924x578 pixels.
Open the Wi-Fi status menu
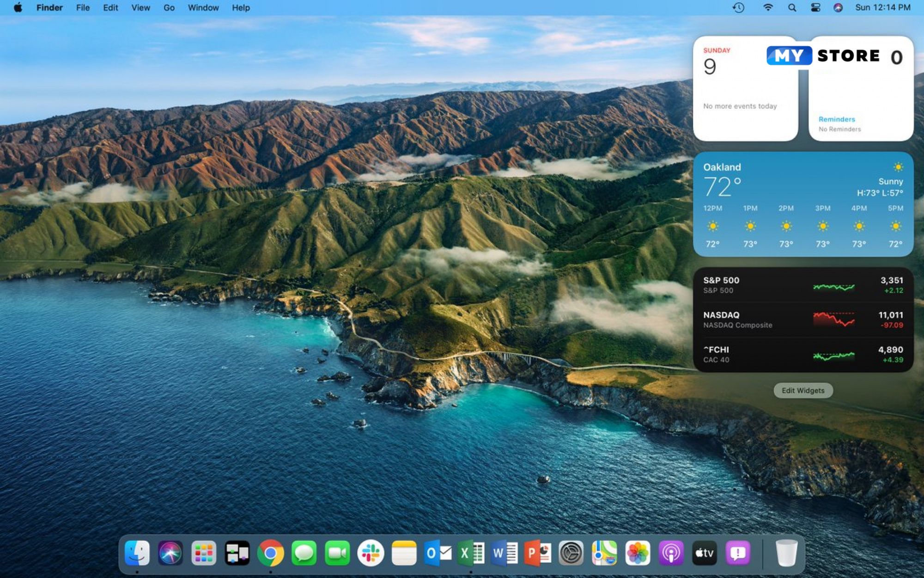tap(768, 8)
